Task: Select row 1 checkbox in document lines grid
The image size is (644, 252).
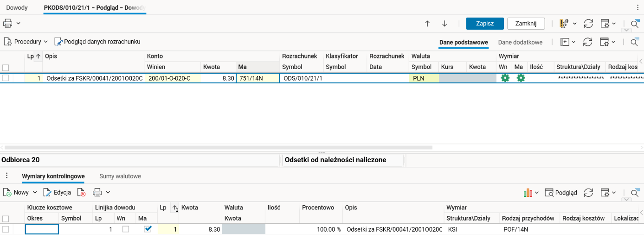Action: [x=6, y=78]
